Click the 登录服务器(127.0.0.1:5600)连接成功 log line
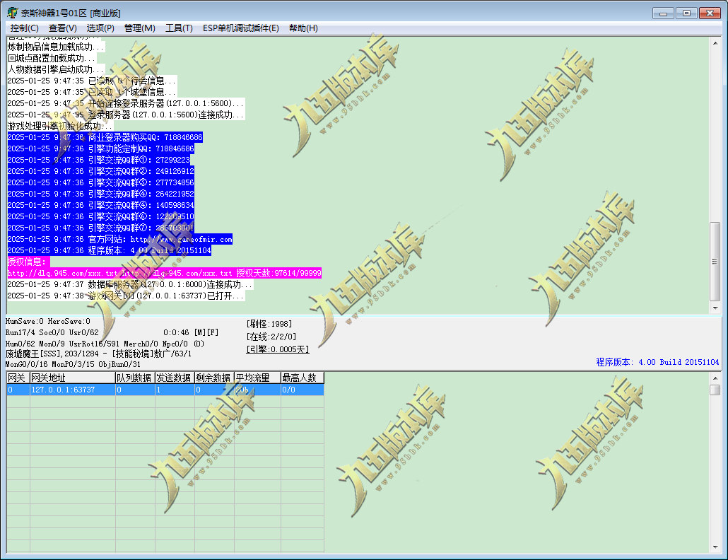Viewport: 728px width, 560px height. pos(125,115)
